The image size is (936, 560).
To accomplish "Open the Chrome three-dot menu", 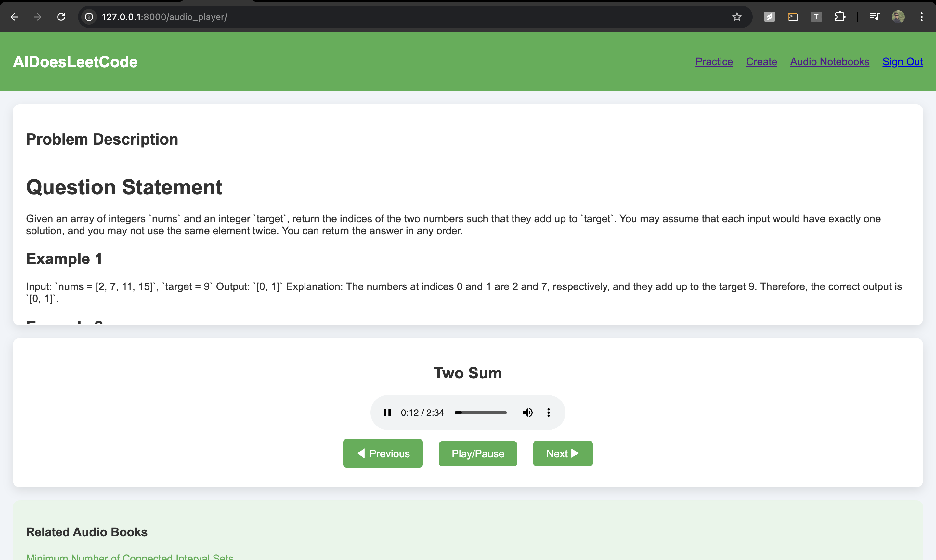I will (921, 17).
